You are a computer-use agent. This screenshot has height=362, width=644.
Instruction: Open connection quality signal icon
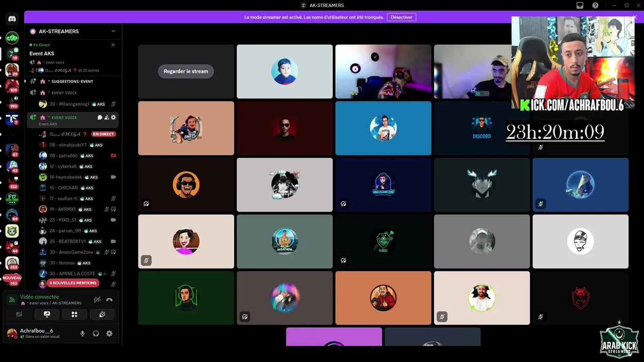[12, 300]
